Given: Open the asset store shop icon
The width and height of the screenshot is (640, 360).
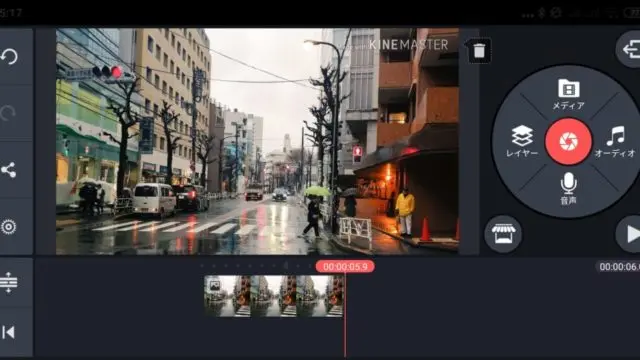Looking at the screenshot, I should tap(503, 234).
